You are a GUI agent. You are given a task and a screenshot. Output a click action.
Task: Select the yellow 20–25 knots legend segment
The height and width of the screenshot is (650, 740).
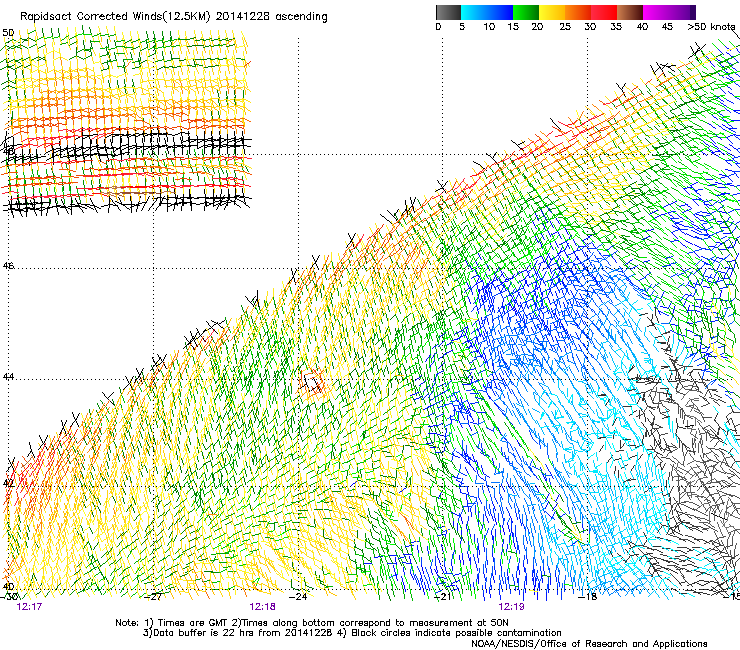tap(552, 12)
